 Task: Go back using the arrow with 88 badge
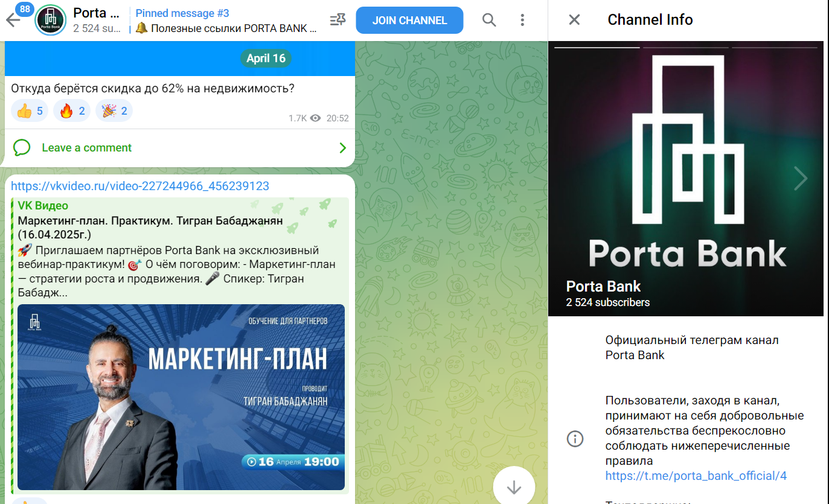pyautogui.click(x=13, y=20)
